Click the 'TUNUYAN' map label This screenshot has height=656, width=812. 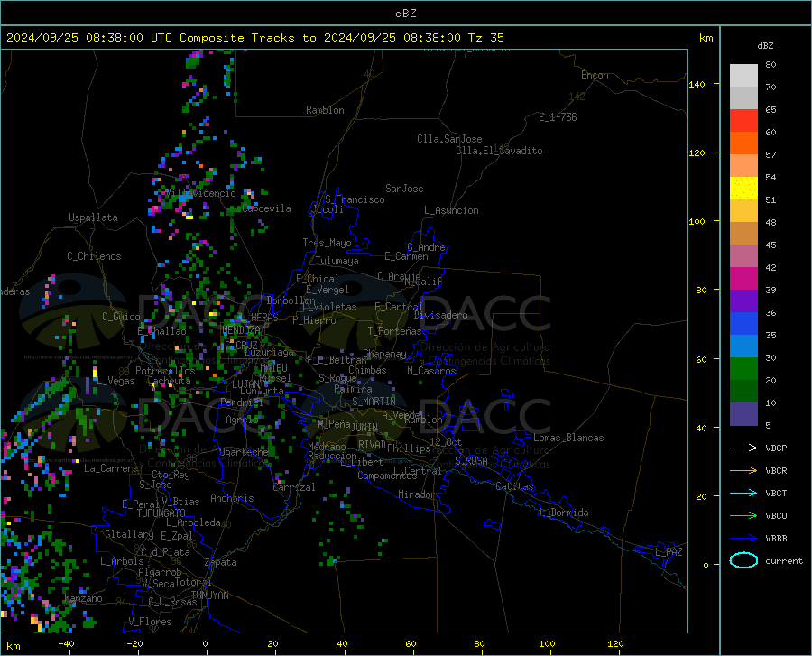coord(209,596)
